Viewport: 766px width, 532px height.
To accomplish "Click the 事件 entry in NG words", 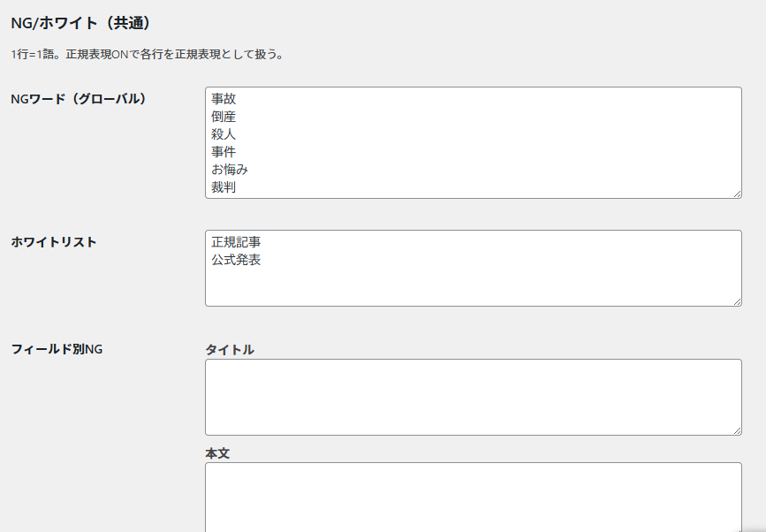I will click(224, 152).
